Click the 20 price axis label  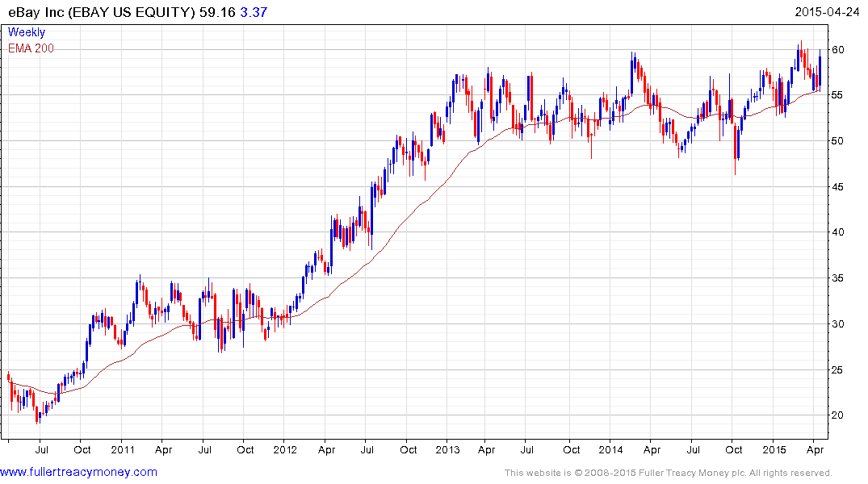838,415
